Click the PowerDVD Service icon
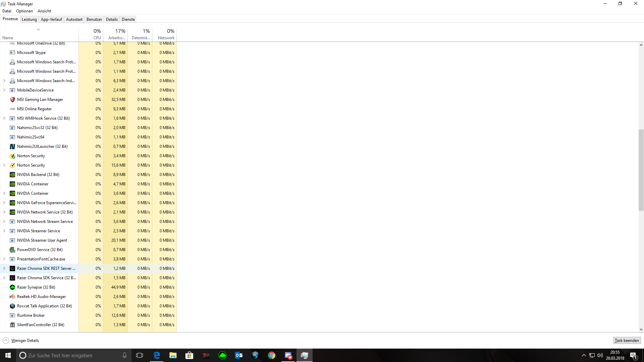The width and height of the screenshot is (644, 362). [12, 250]
